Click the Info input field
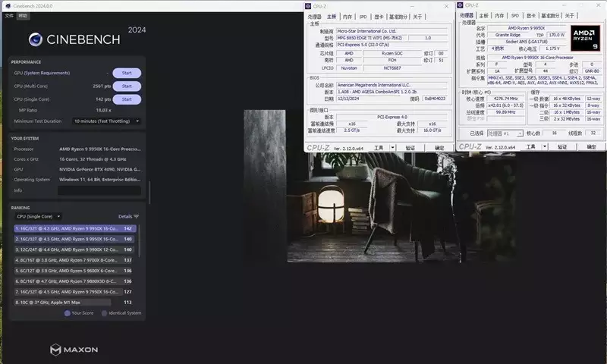Image resolution: width=607 pixels, height=364 pixels. (x=99, y=190)
